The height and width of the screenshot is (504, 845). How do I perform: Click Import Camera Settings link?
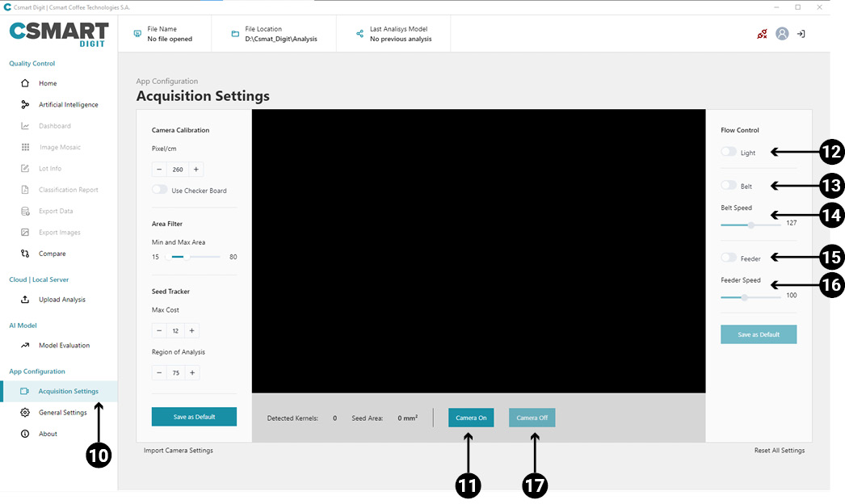tap(178, 451)
